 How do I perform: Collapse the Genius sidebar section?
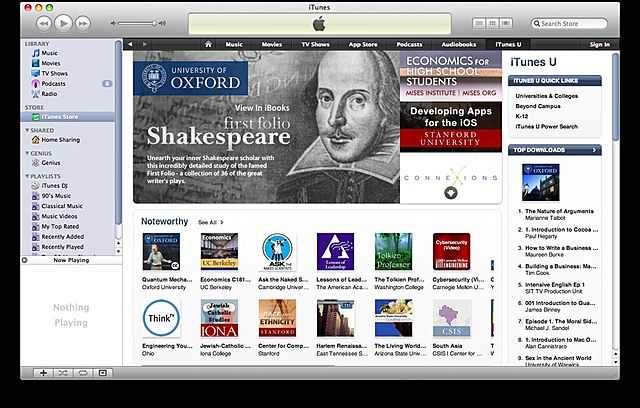(27, 153)
